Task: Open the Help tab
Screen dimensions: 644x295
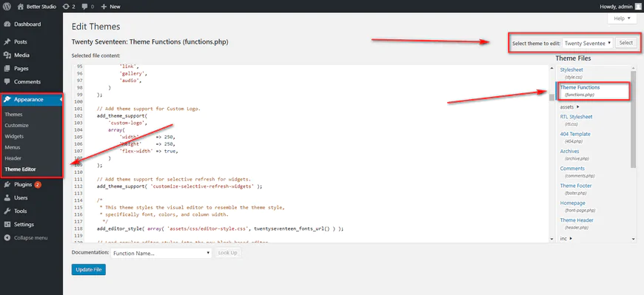Action: point(622,18)
